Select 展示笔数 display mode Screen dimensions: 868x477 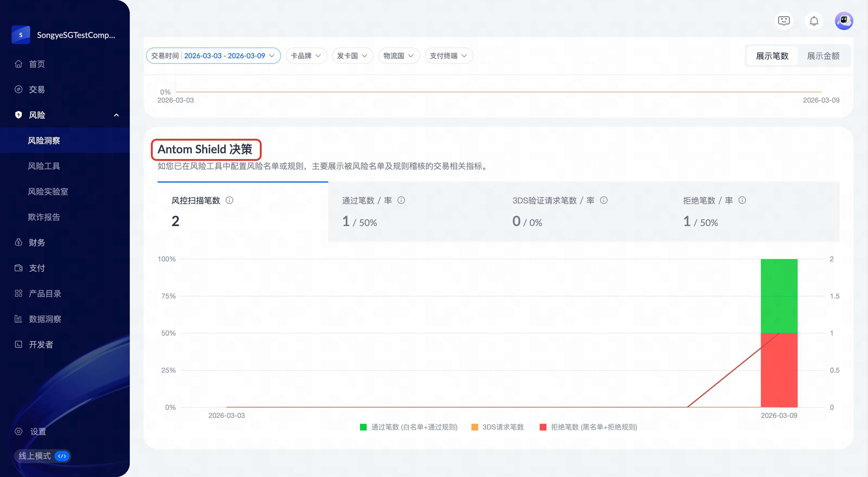[772, 56]
